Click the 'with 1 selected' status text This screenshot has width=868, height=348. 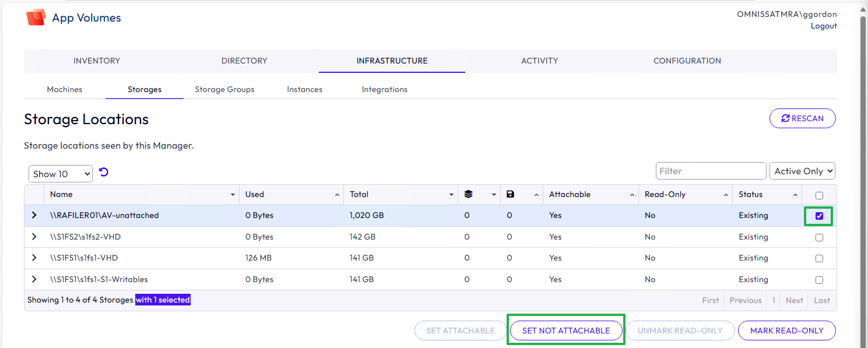pyautogui.click(x=163, y=300)
